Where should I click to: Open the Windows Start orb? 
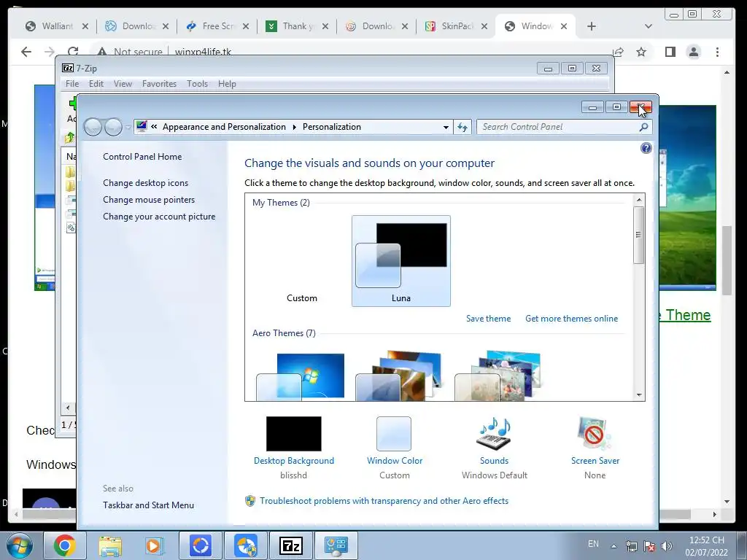pyautogui.click(x=20, y=545)
